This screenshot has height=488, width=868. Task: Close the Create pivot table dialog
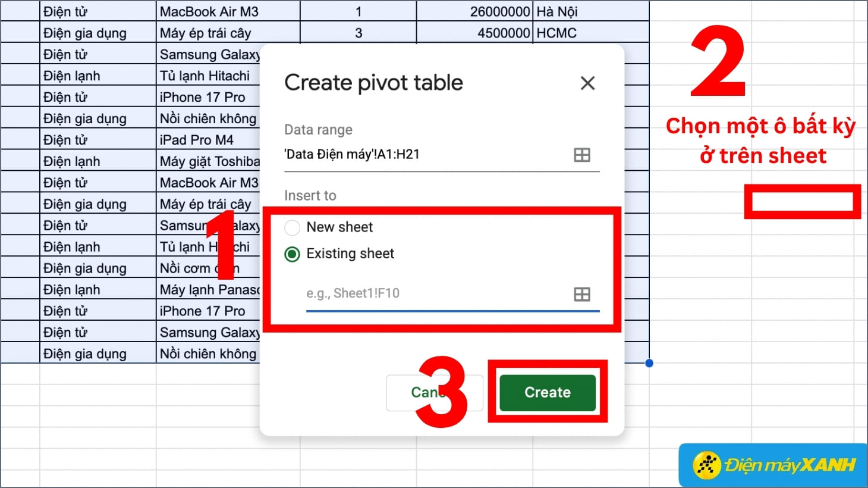tap(587, 83)
